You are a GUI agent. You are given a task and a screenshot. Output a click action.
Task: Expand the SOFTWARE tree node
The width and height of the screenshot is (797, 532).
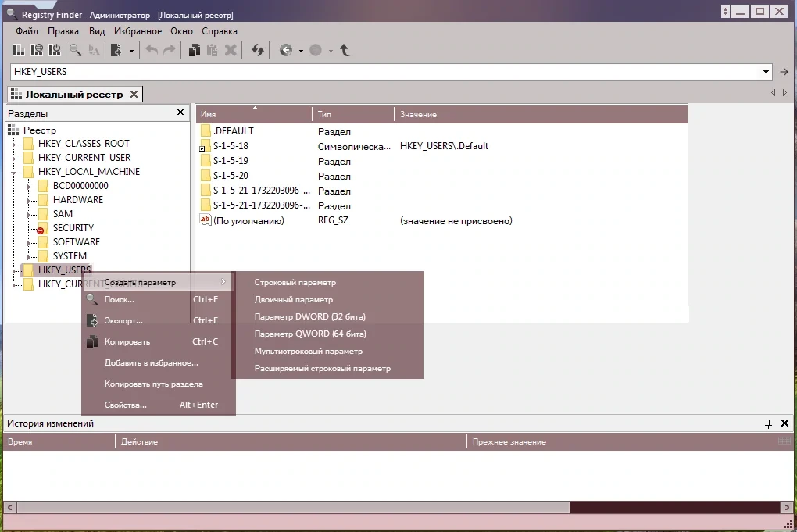coord(30,243)
